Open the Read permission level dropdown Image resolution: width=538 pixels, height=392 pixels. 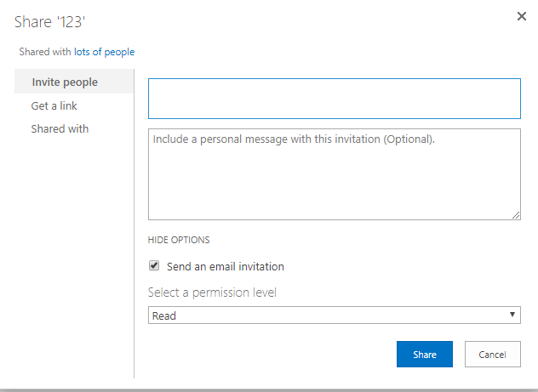coord(335,315)
